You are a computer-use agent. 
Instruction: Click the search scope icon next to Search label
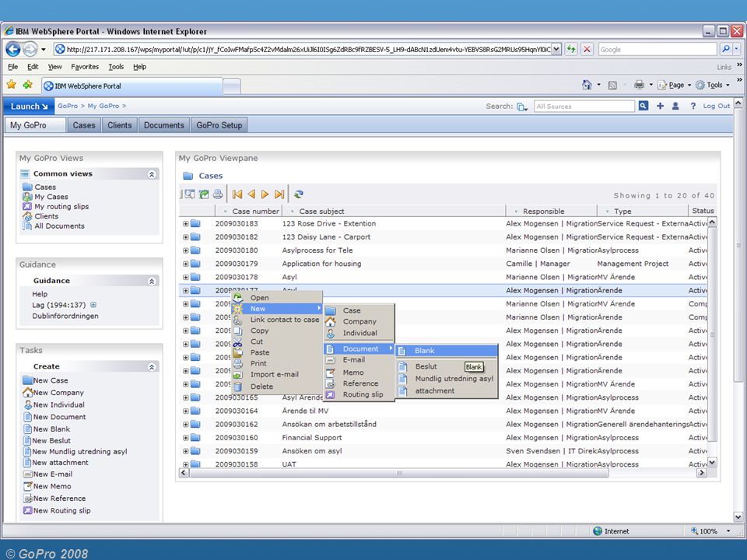pos(522,107)
